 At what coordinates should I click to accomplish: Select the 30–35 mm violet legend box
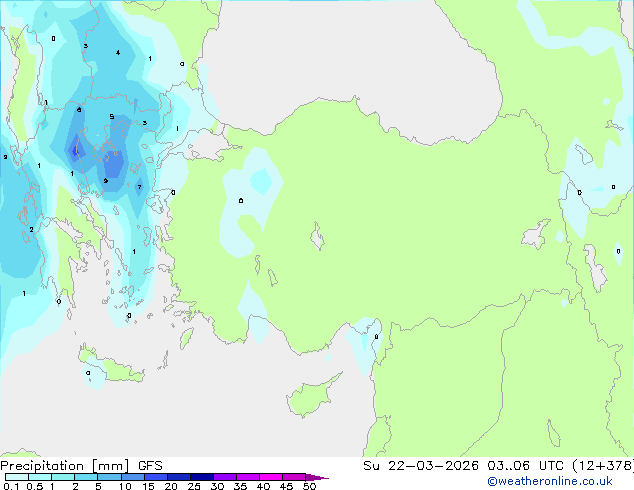point(225,477)
